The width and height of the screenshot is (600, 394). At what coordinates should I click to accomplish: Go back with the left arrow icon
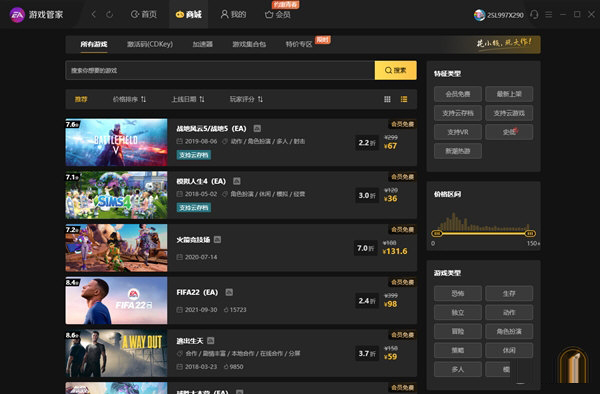[93, 15]
